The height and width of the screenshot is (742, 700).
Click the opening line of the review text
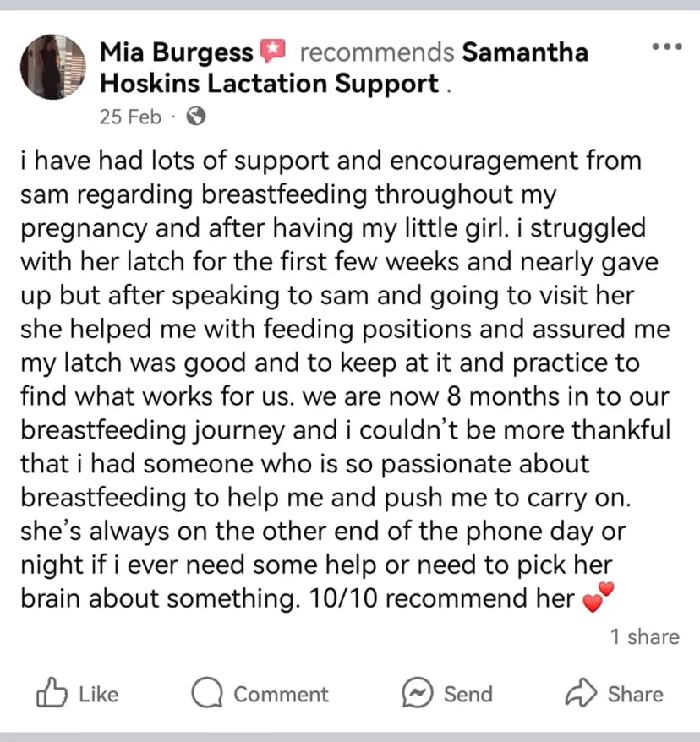coord(331,161)
